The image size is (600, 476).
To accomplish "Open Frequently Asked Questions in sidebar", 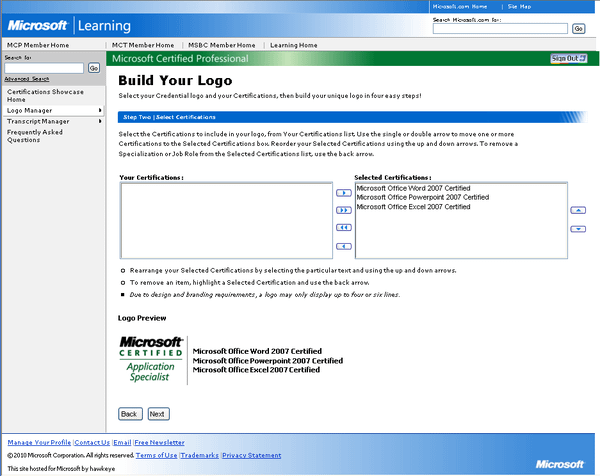I will point(35,136).
